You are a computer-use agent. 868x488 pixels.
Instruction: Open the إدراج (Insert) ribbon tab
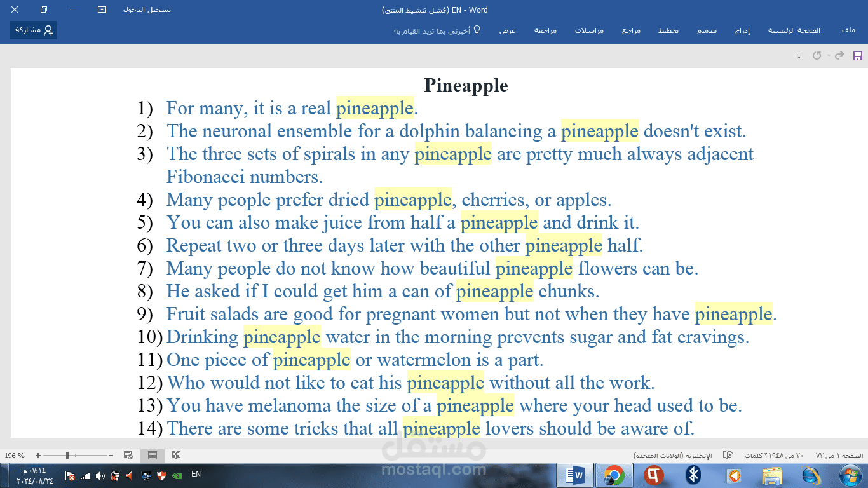(x=742, y=30)
